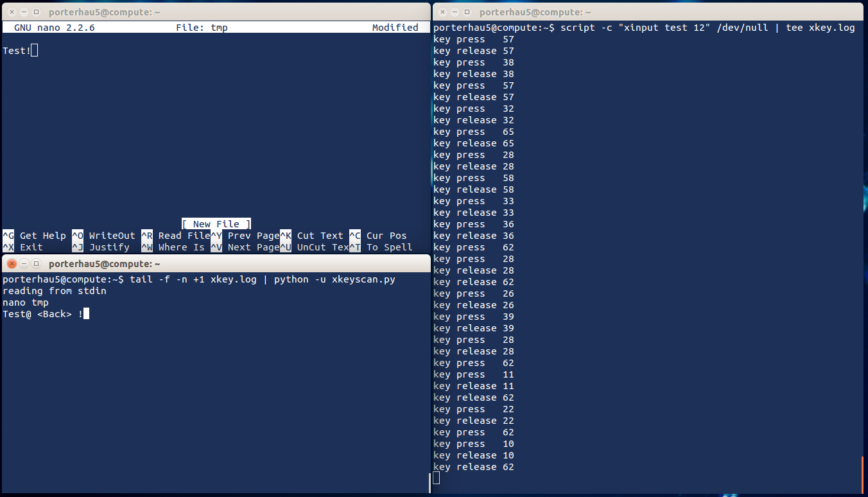
Task: Maximize the nano editor terminal window
Action: (36, 12)
